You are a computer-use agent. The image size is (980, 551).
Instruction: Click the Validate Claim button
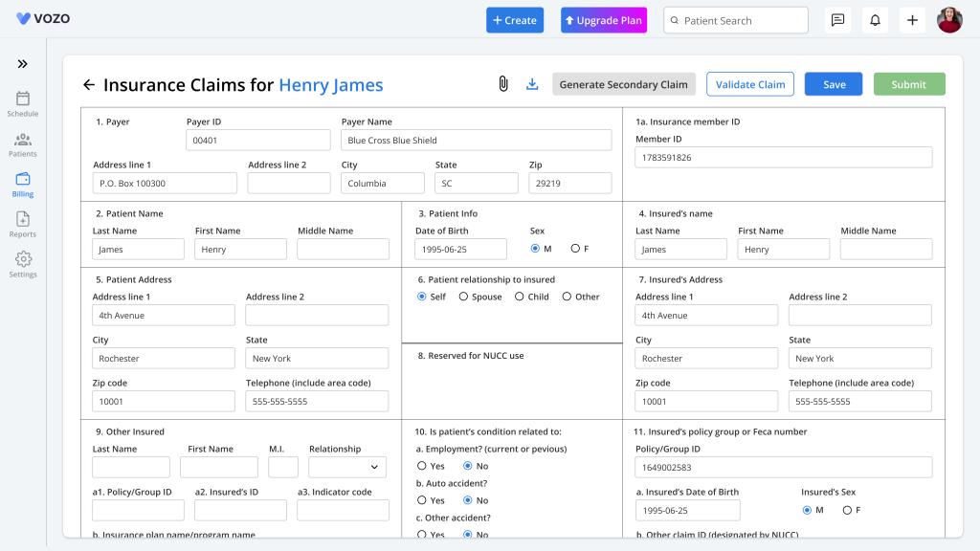(x=750, y=84)
